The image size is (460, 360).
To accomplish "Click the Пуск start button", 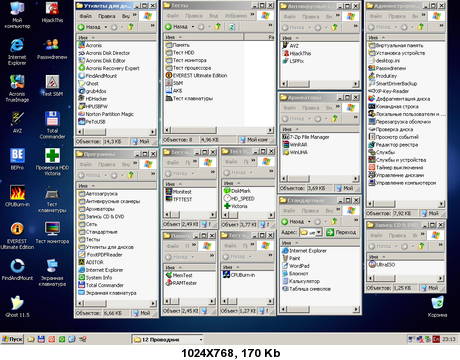I will (12, 339).
